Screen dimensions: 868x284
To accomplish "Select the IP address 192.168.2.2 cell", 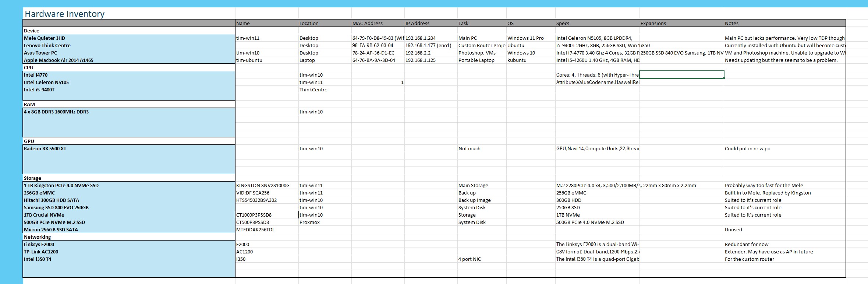I will pos(418,53).
